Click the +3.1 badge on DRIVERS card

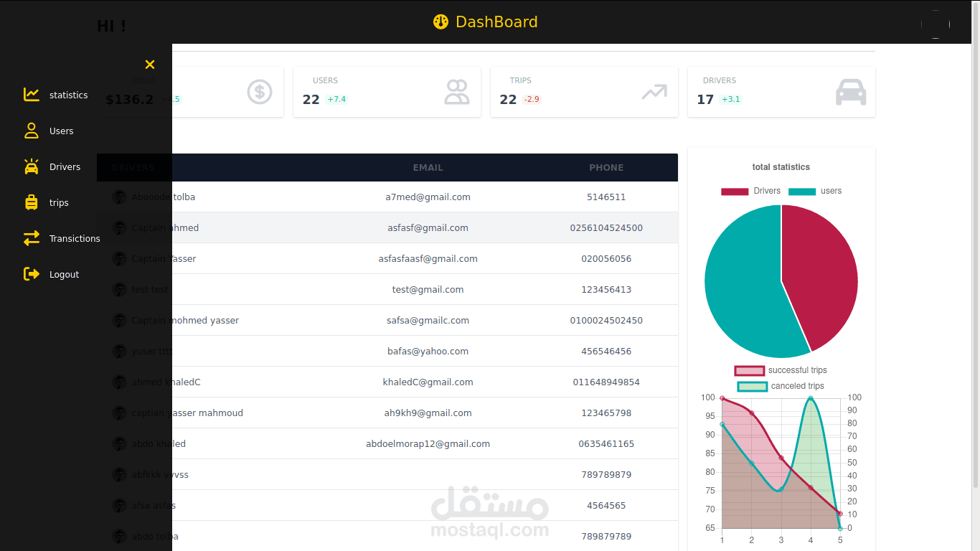730,99
